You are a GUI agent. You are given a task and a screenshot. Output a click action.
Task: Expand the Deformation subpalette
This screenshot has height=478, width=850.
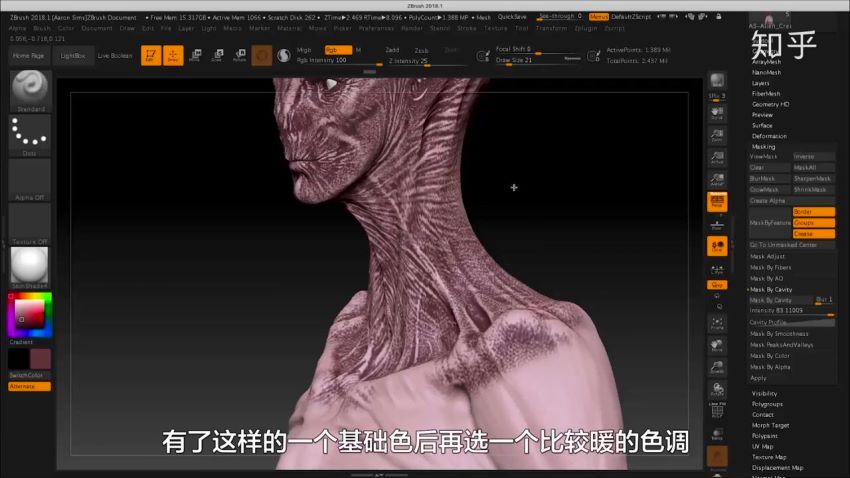click(x=769, y=136)
